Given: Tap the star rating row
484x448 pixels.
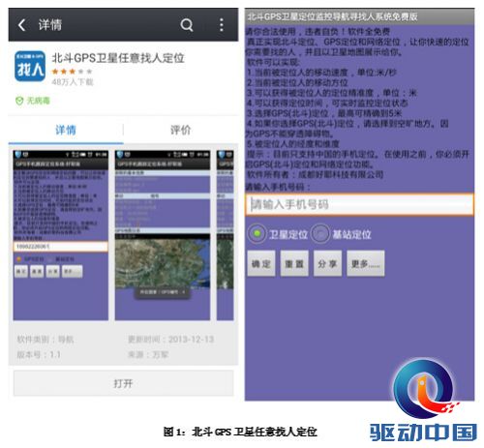Looking at the screenshot, I should coord(72,72).
